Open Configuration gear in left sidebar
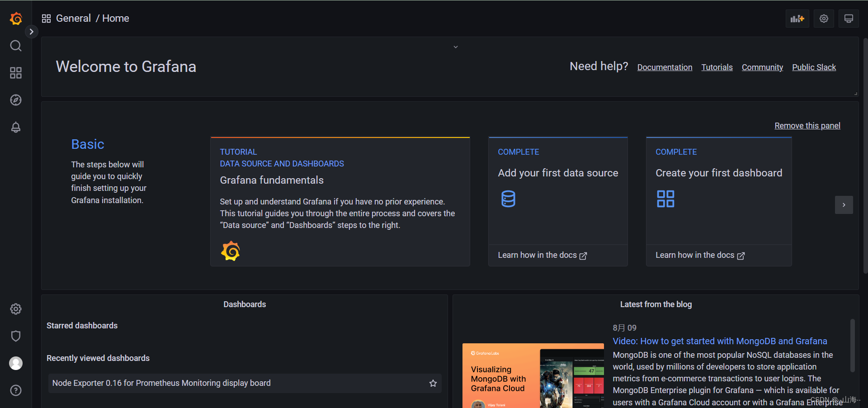Screen dimensions: 868x408 [x=16, y=309]
